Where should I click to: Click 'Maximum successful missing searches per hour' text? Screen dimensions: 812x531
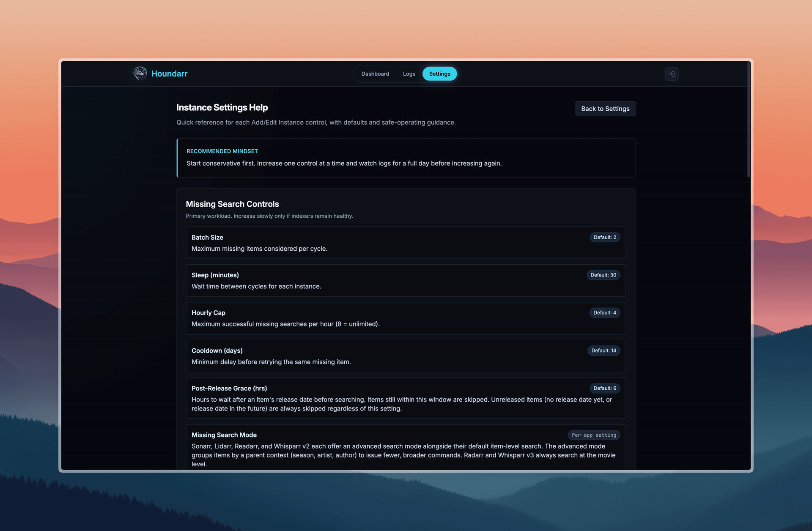[285, 324]
